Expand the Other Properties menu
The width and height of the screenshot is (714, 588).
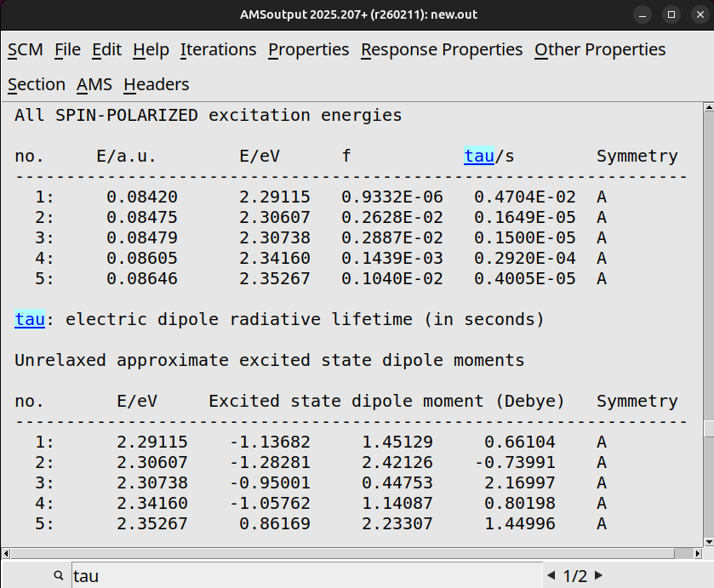click(600, 50)
